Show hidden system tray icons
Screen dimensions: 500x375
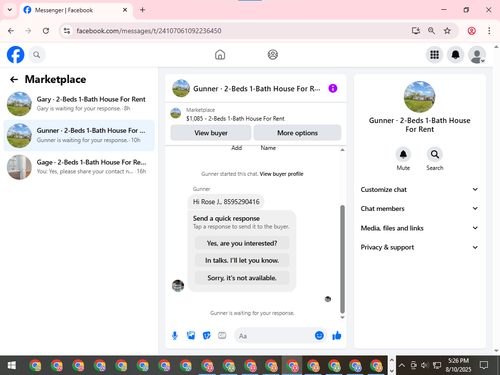point(402,365)
